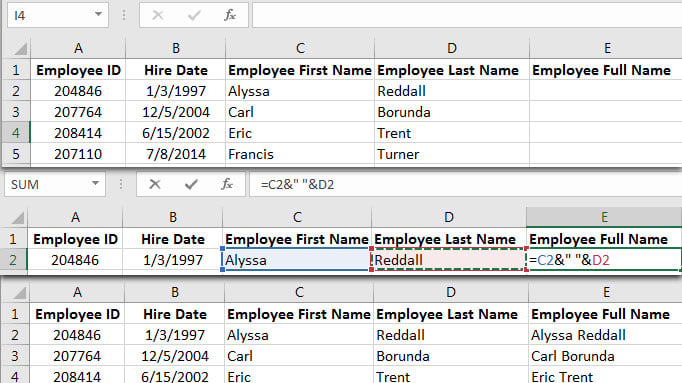Click blue-outlined Alyssa cell in middle sheet
Image resolution: width=682 pixels, height=383 pixels.
pyautogui.click(x=297, y=260)
